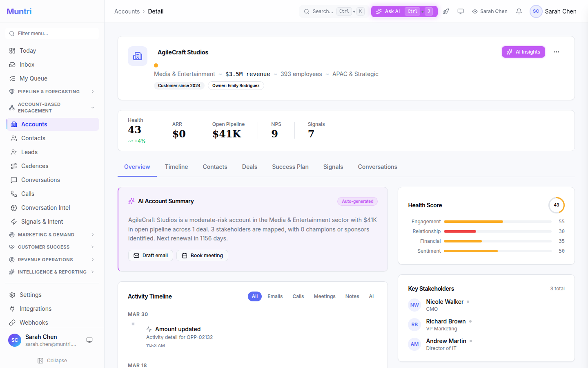The height and width of the screenshot is (368, 588).
Task: Open the screen share monitor icon
Action: pyautogui.click(x=461, y=11)
